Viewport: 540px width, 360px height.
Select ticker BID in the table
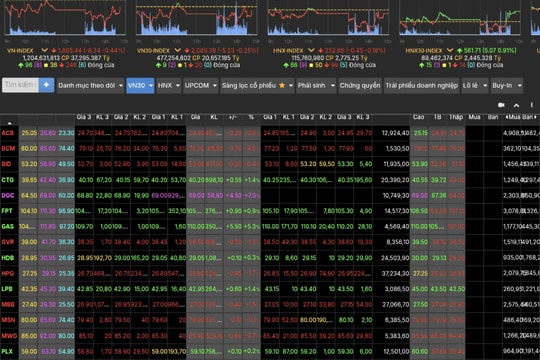coord(7,164)
